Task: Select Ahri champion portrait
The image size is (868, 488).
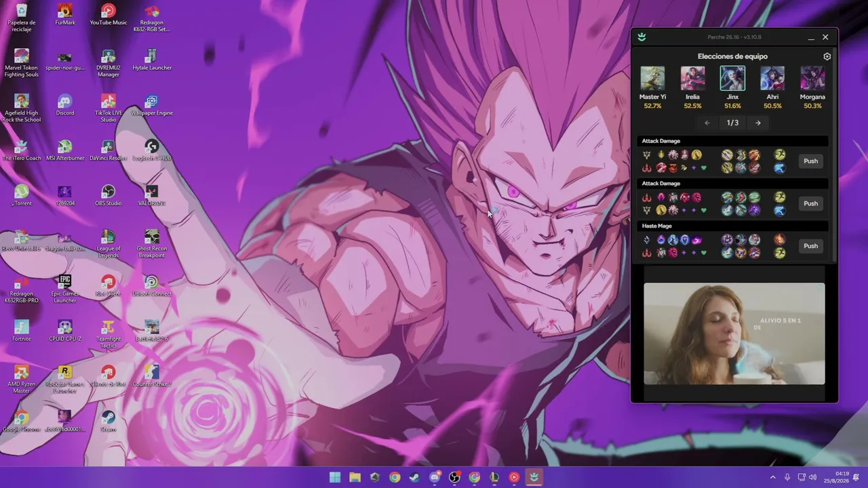Action: click(772, 79)
